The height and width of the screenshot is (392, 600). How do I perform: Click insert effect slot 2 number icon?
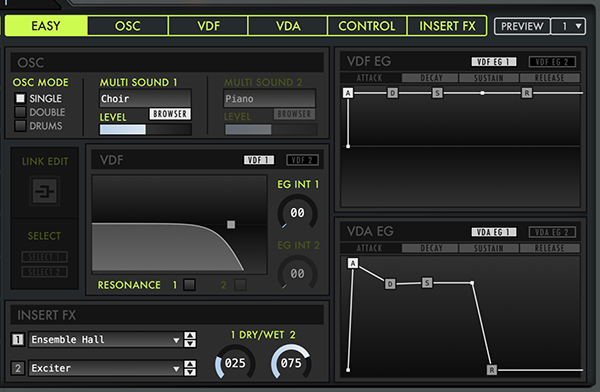[x=18, y=368]
